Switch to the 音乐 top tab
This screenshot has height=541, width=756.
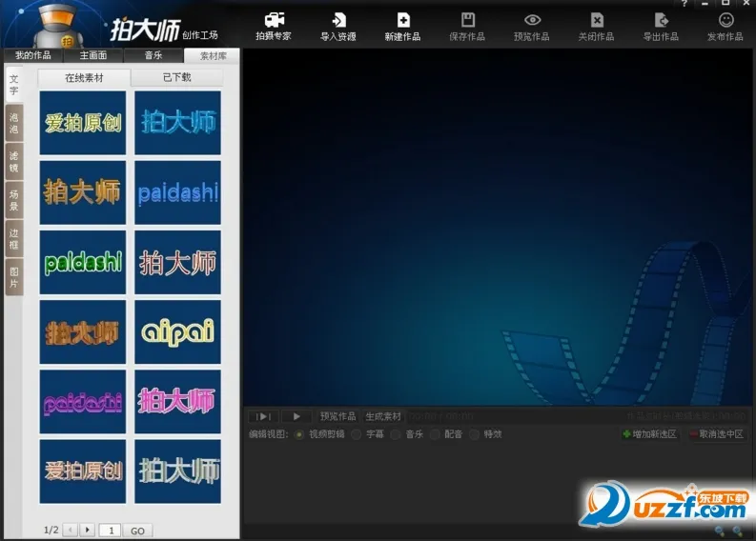pos(153,55)
